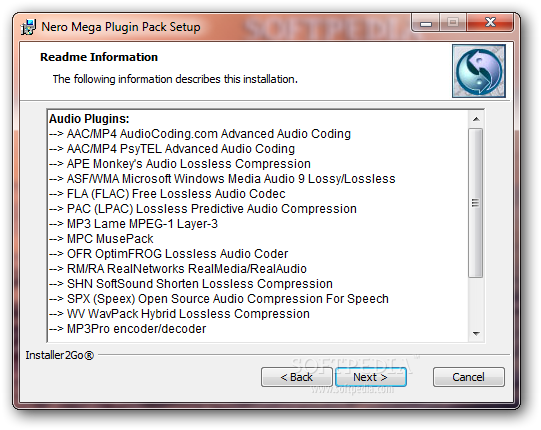Click the MPC MusePack line
The width and height of the screenshot is (541, 430).
coord(101,239)
